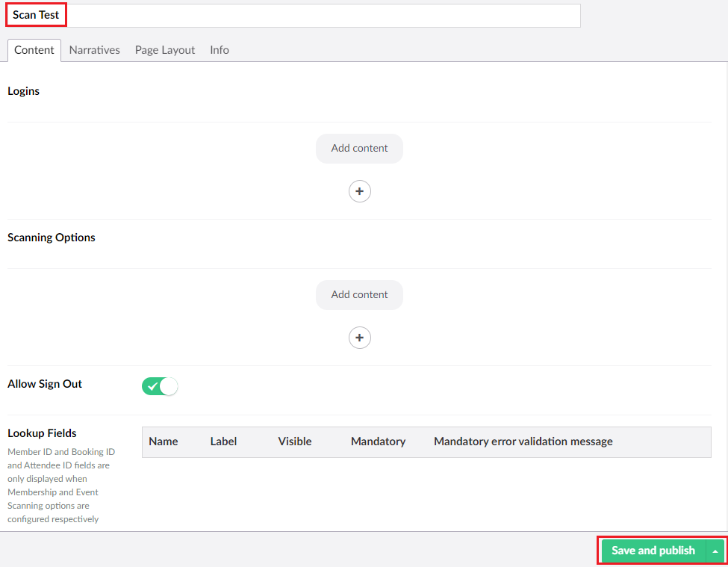Open the Page Layout tab
Screen dimensions: 728x567
click(x=165, y=50)
